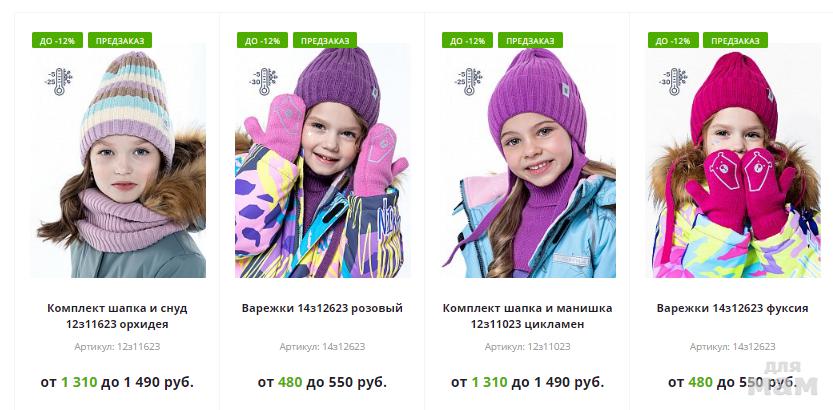Click thermometer icon on pink mittens product
This screenshot has height=410, width=833.
pos(264,81)
